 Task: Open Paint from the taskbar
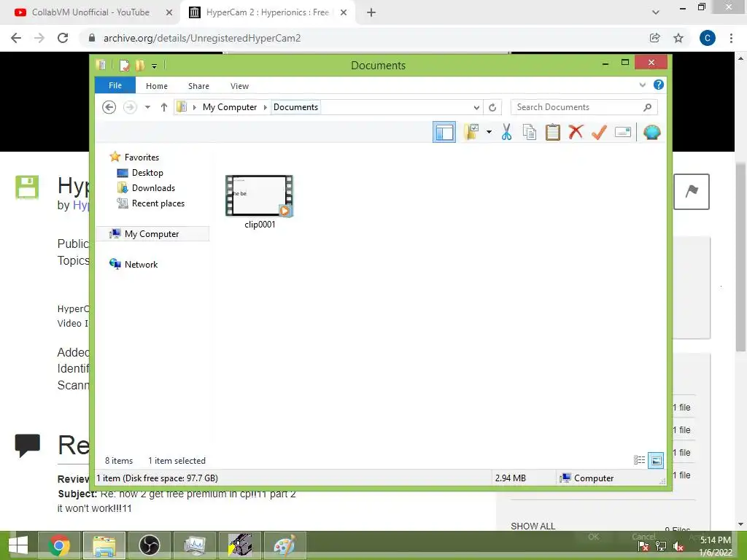[x=285, y=545]
